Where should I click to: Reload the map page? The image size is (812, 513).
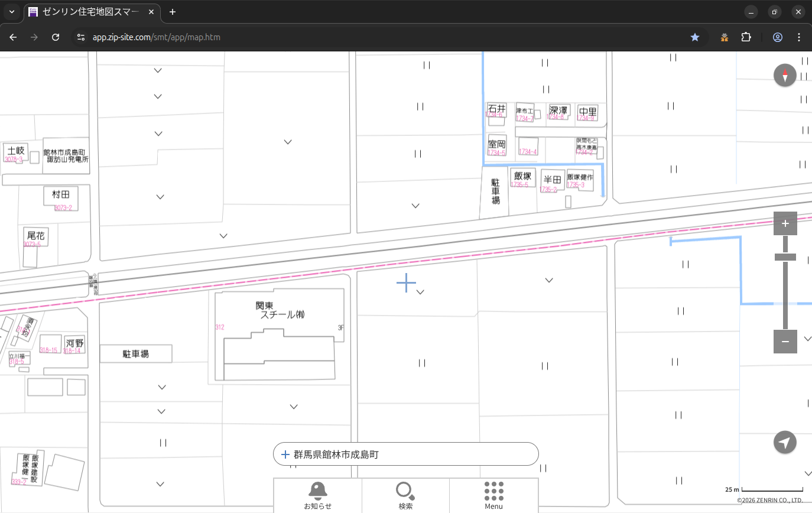[56, 37]
